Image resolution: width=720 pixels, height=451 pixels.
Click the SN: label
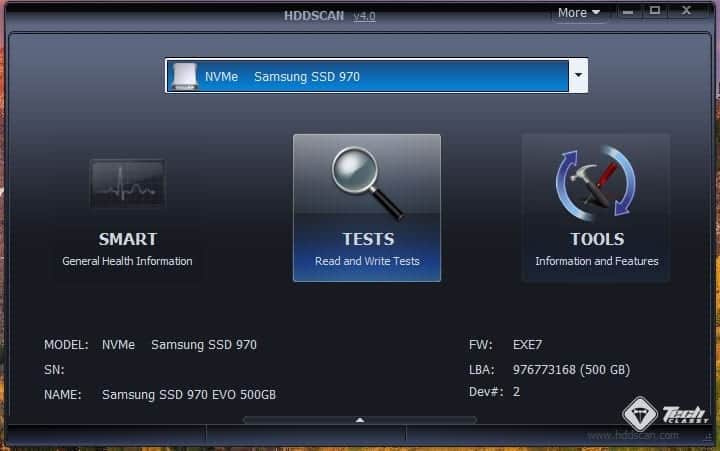[54, 370]
